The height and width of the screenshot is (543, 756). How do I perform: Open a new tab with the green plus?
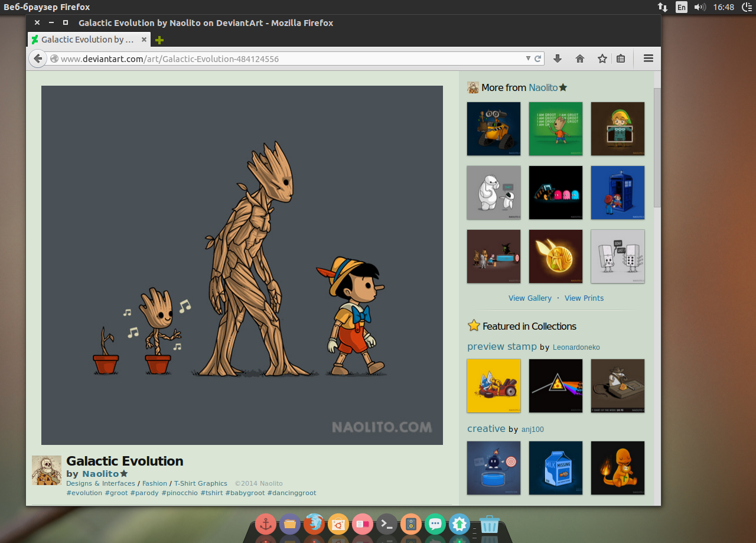[x=159, y=40]
